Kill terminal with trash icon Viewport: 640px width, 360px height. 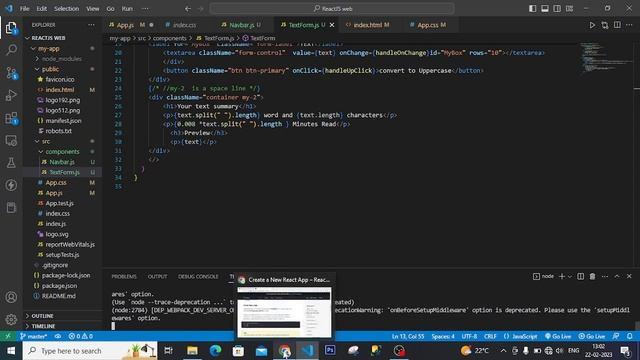point(592,276)
